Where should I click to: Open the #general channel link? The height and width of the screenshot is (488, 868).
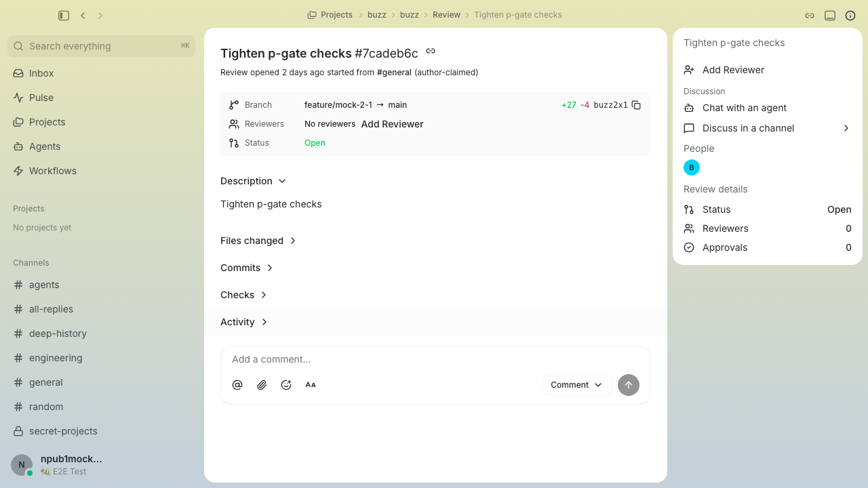(394, 73)
